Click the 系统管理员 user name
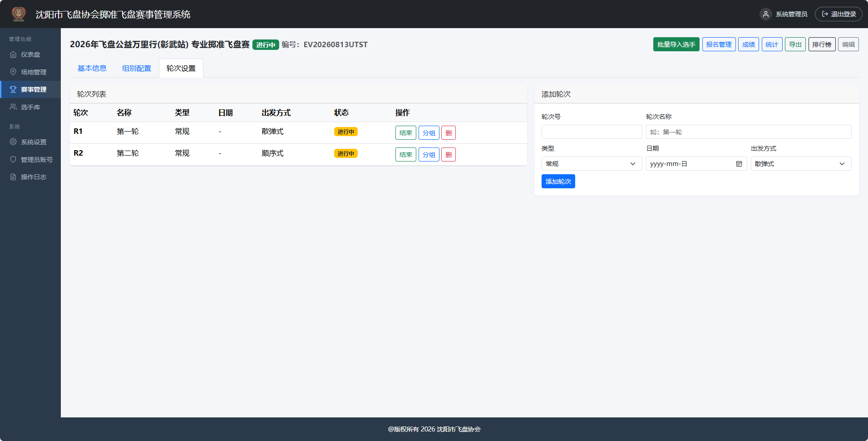 [791, 14]
